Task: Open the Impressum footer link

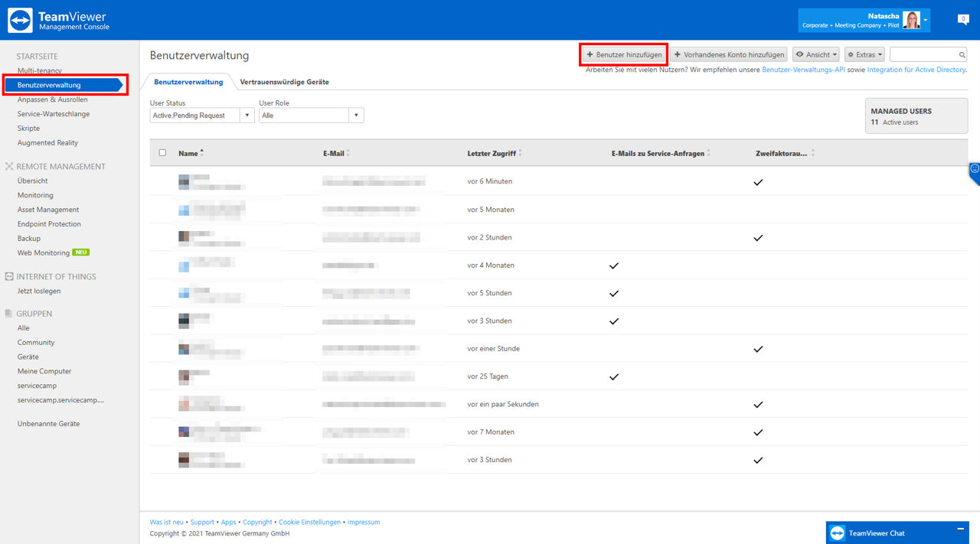Action: tap(364, 523)
